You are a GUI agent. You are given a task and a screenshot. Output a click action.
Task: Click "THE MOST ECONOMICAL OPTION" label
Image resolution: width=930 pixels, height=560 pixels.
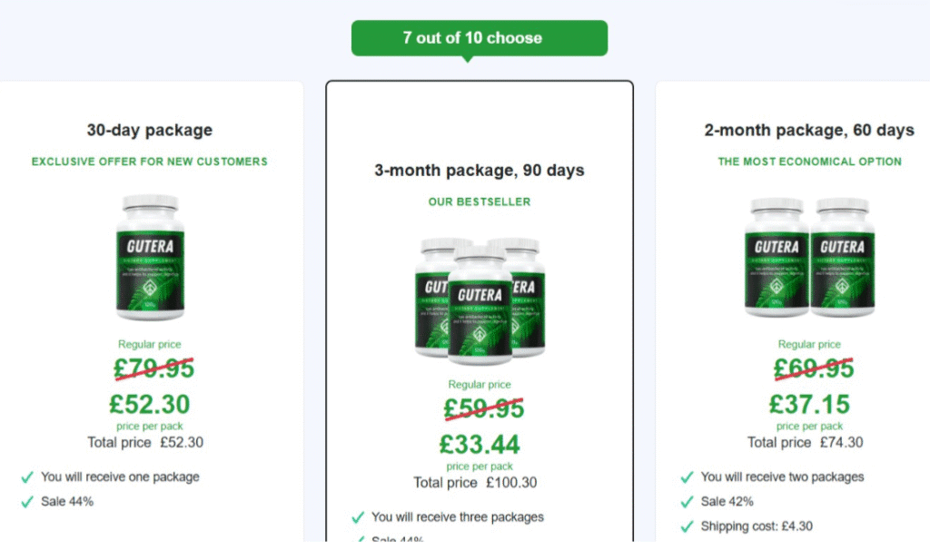tap(808, 161)
